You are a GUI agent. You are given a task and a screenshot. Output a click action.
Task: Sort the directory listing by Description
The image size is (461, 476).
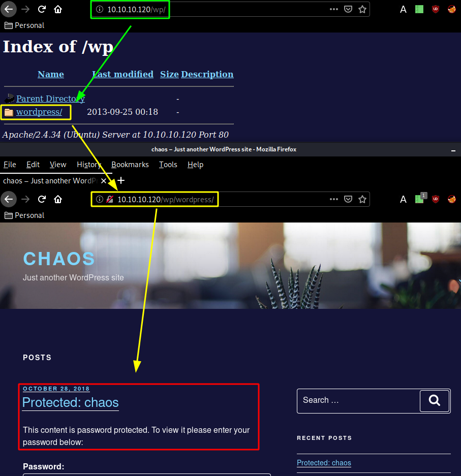coord(207,74)
